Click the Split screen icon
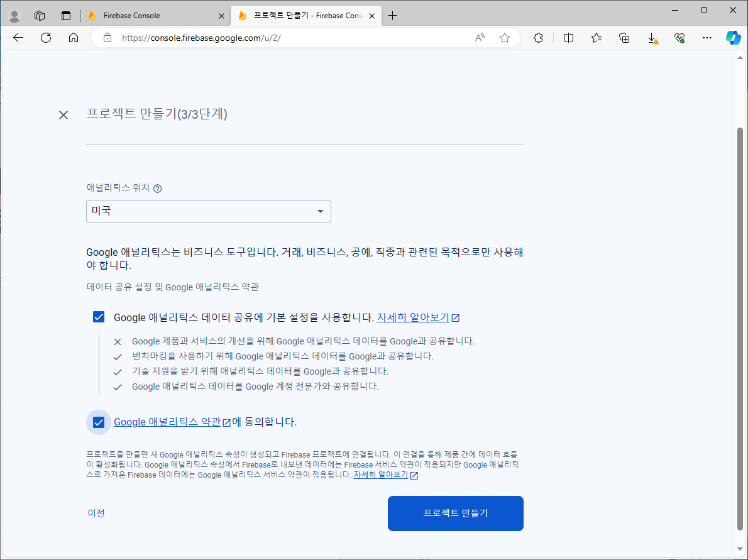748x560 pixels. [x=568, y=38]
